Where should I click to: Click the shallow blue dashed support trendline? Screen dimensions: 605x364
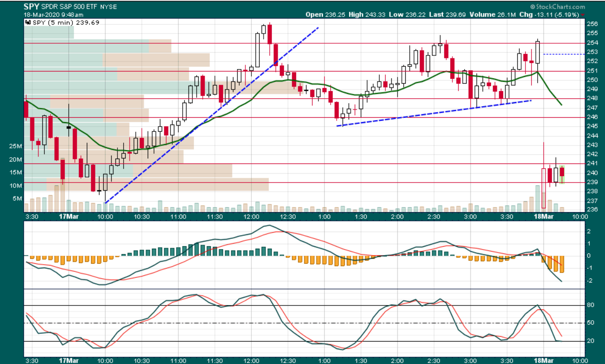point(434,113)
